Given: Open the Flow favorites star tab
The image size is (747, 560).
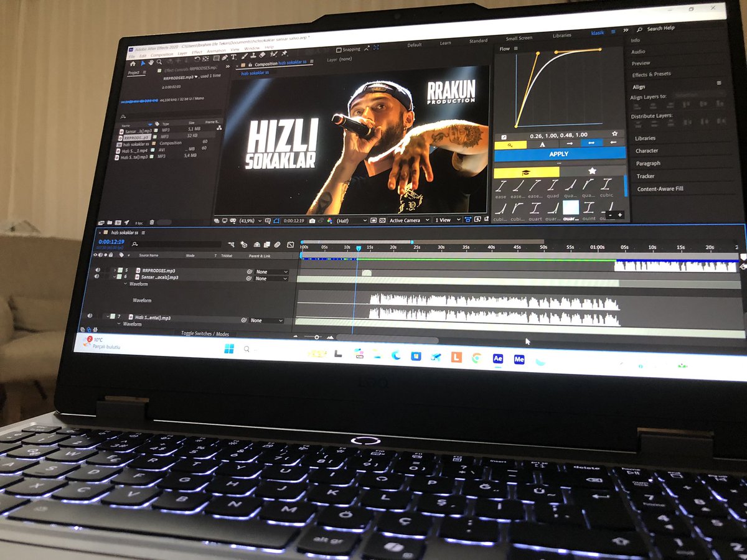Looking at the screenshot, I should click(x=592, y=171).
